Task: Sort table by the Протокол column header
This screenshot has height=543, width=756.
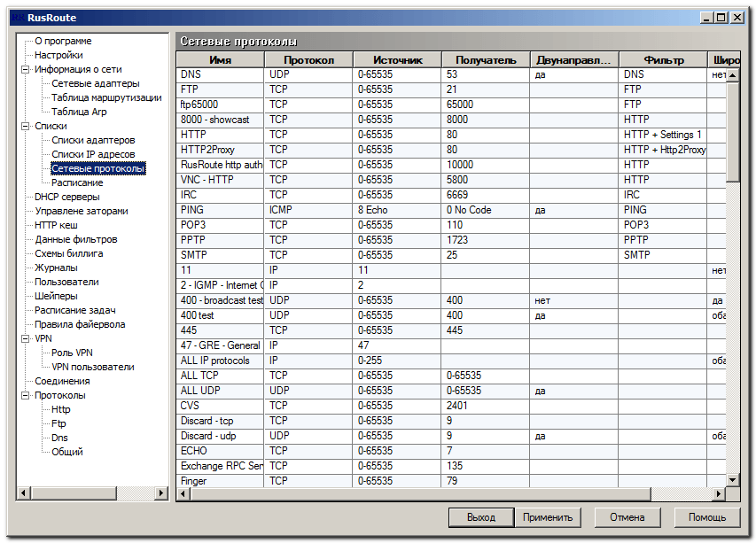Action: pyautogui.click(x=308, y=60)
